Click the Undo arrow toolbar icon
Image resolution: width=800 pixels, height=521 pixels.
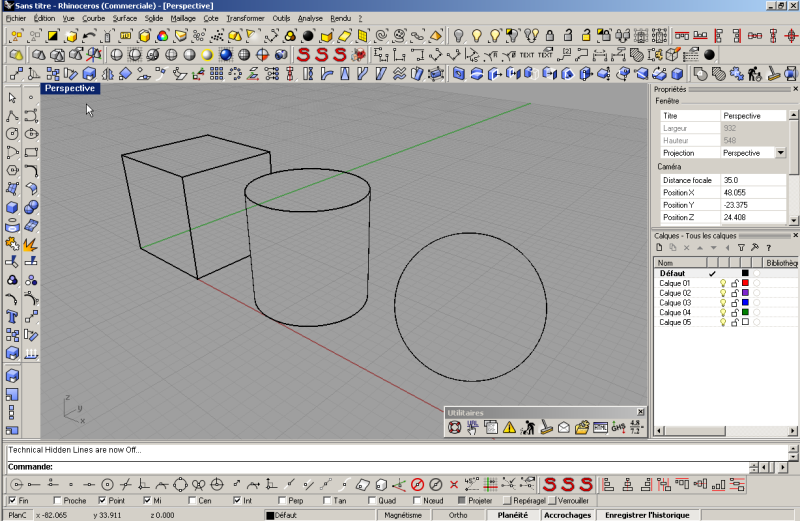point(89,36)
